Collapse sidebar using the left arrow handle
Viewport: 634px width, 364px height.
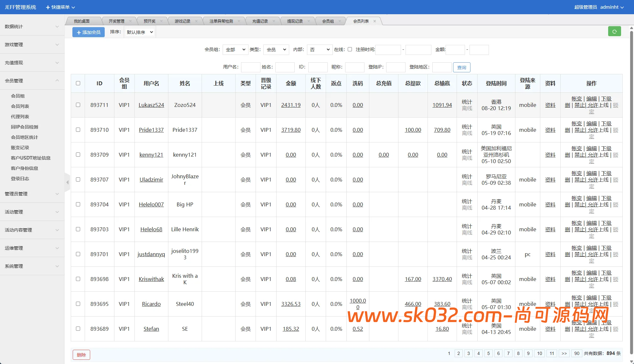pyautogui.click(x=67, y=182)
